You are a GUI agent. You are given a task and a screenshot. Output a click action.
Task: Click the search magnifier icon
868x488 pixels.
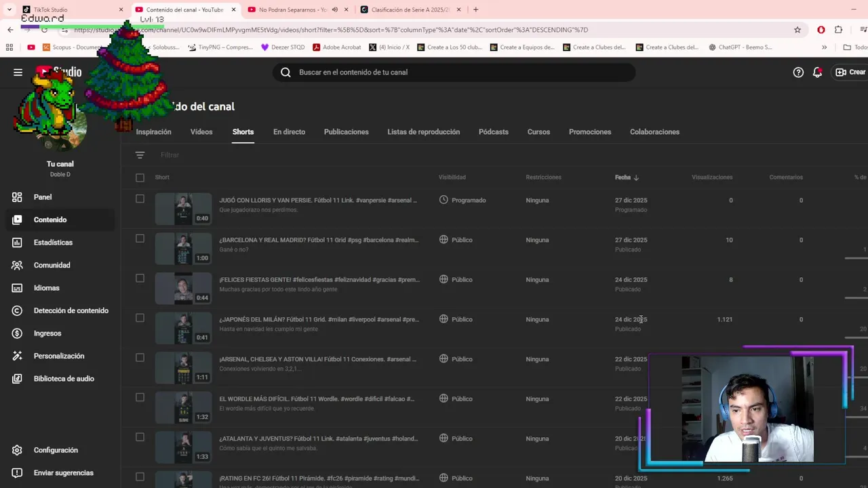pyautogui.click(x=285, y=73)
